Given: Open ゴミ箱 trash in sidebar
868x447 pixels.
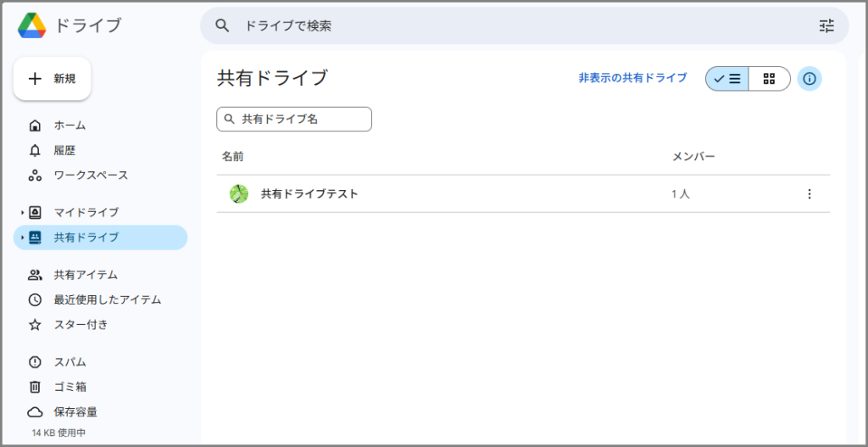Looking at the screenshot, I should (70, 387).
